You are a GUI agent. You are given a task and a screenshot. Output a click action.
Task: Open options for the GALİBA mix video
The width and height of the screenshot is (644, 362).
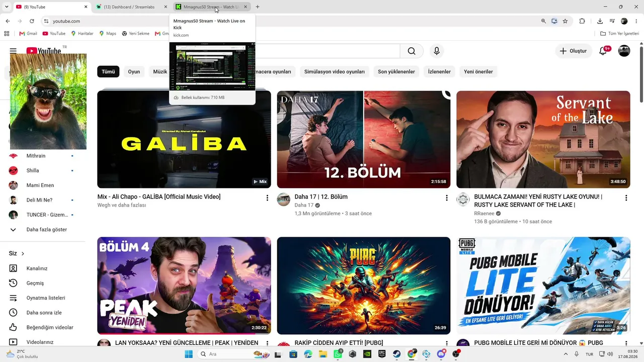(x=267, y=198)
